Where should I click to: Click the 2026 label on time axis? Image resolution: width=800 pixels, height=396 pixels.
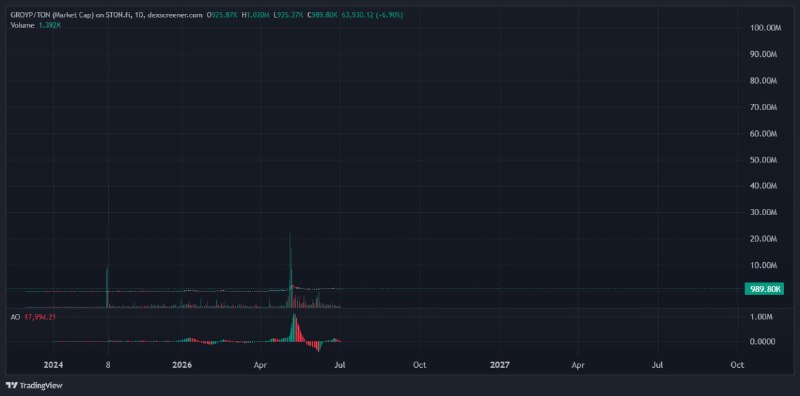(181, 365)
